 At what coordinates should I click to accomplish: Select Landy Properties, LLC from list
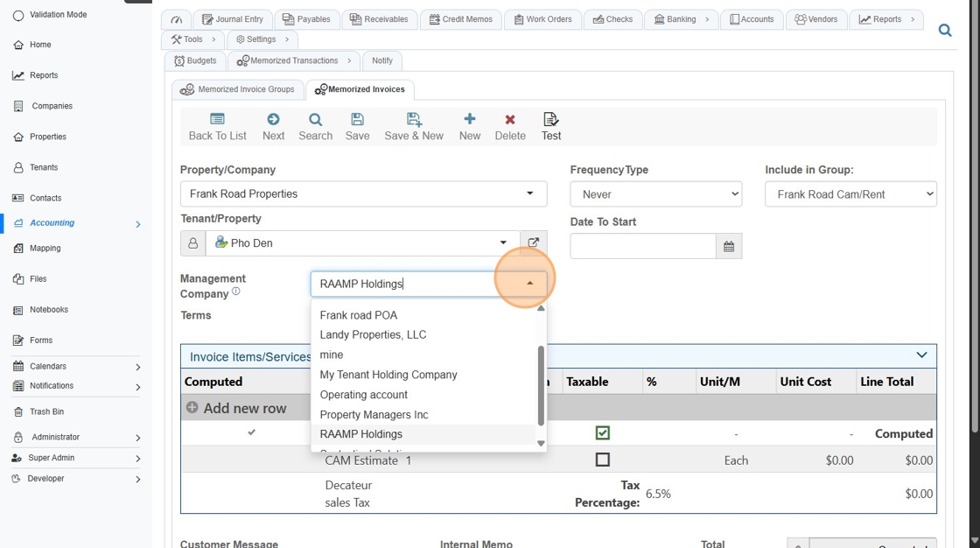click(423, 334)
